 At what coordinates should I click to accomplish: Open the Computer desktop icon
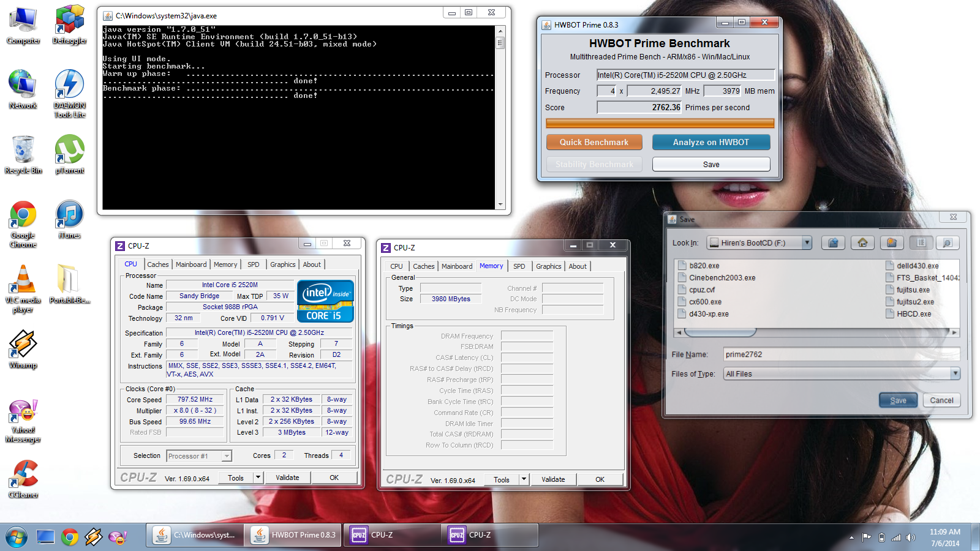pos(23,25)
